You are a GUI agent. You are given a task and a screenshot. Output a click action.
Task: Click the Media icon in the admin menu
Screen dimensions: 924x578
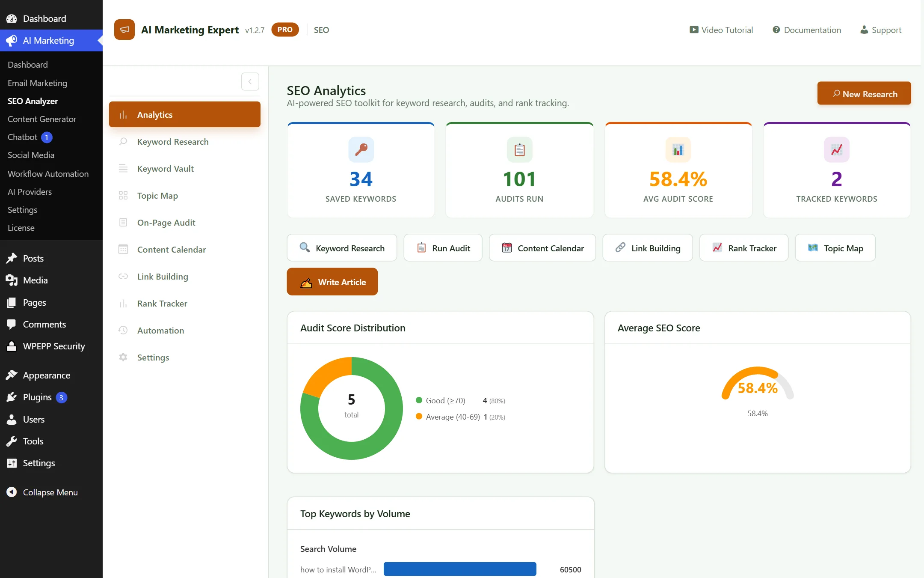click(12, 280)
